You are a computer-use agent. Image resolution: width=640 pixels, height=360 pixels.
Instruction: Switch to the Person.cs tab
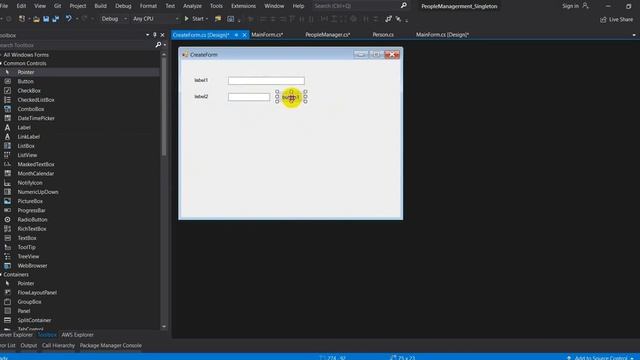[383, 35]
